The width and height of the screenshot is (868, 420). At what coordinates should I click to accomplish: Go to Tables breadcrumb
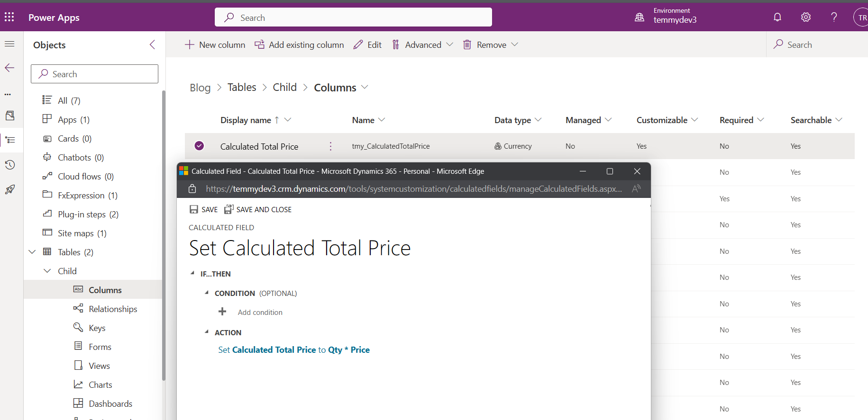click(x=242, y=87)
